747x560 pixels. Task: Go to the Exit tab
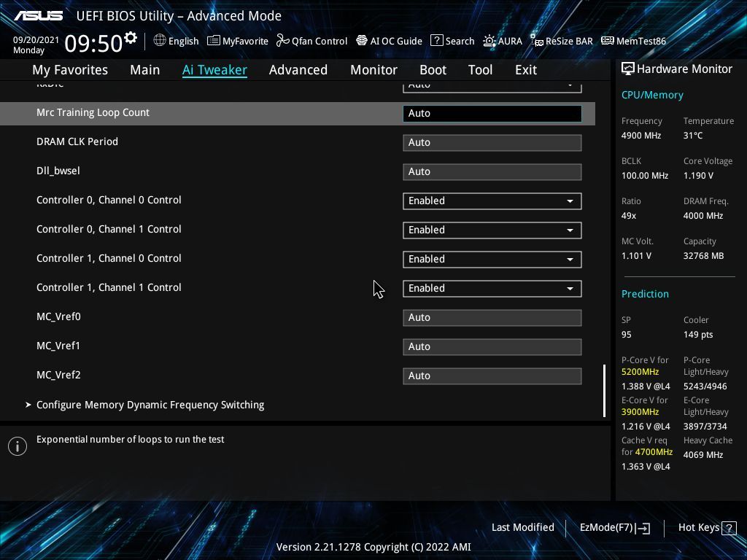click(x=526, y=70)
